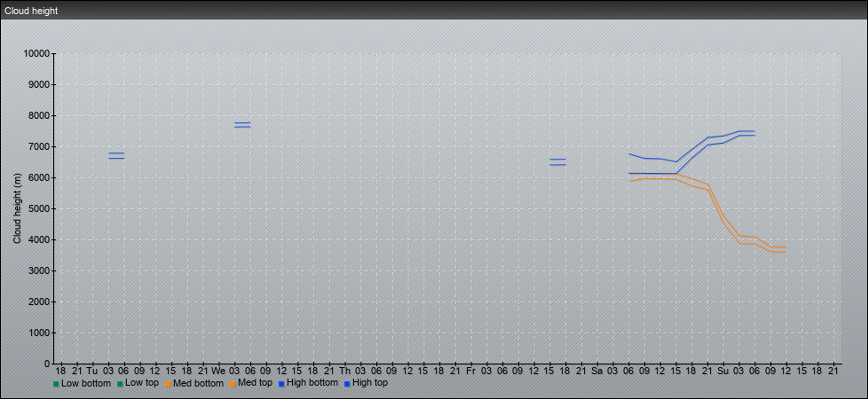Click the 4000 y-axis label
This screenshot has height=399, width=868.
click(x=39, y=239)
